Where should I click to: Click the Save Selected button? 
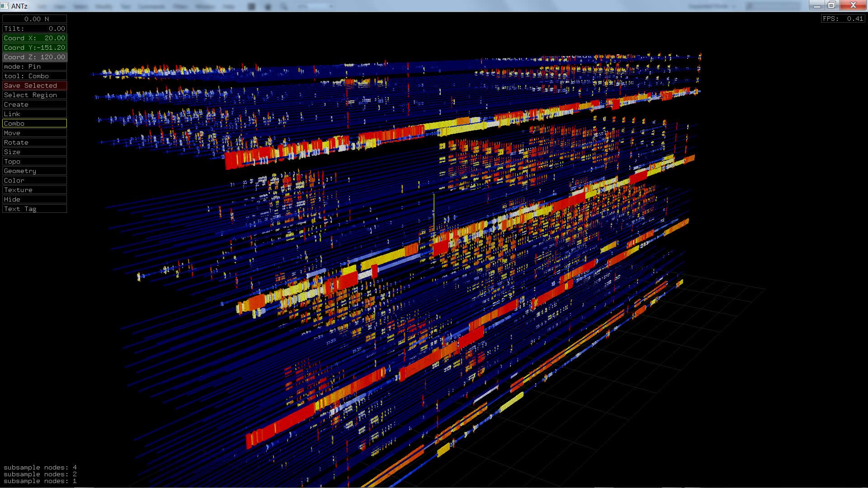pos(34,85)
